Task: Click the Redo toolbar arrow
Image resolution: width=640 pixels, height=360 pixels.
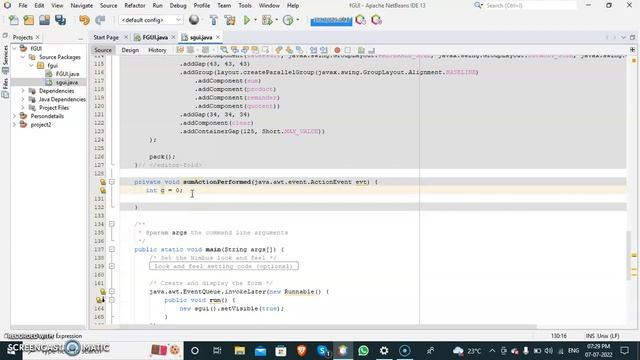Action: pos(100,20)
